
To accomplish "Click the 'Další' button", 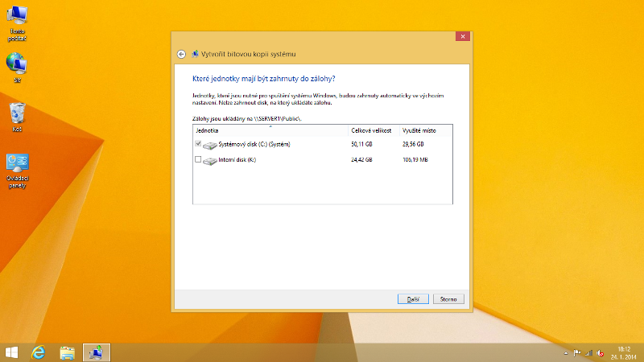I will (x=413, y=299).
